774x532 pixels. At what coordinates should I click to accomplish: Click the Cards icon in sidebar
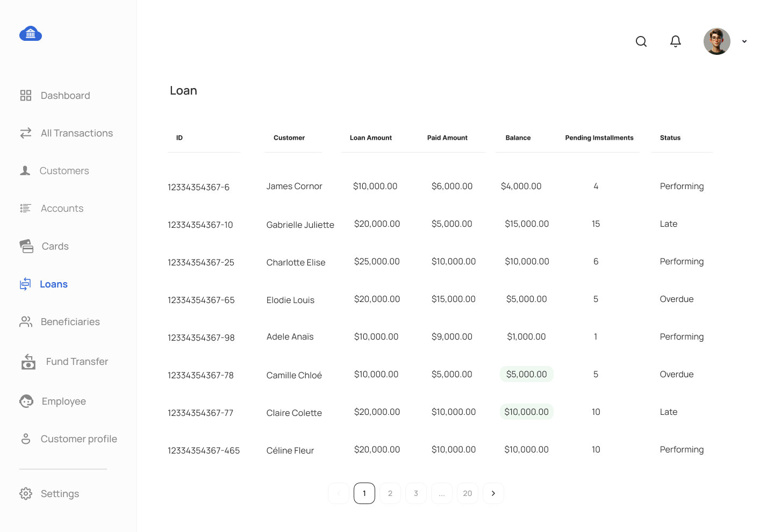[x=26, y=246]
